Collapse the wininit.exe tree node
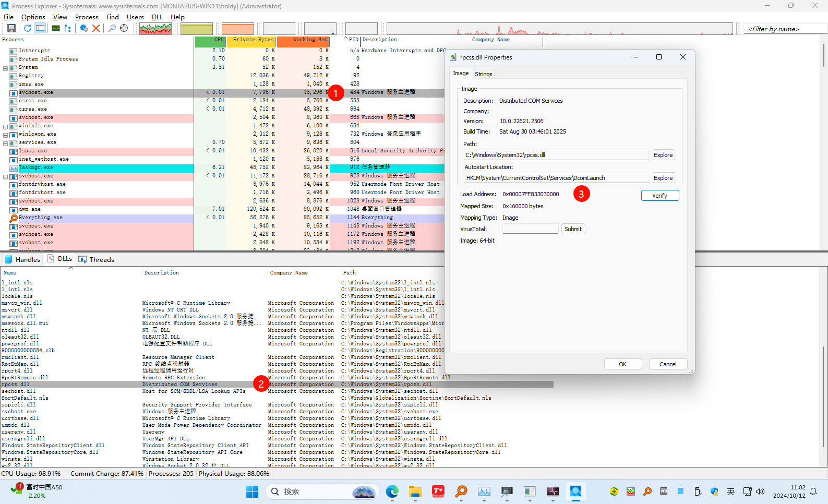828x504 pixels. pyautogui.click(x=6, y=127)
